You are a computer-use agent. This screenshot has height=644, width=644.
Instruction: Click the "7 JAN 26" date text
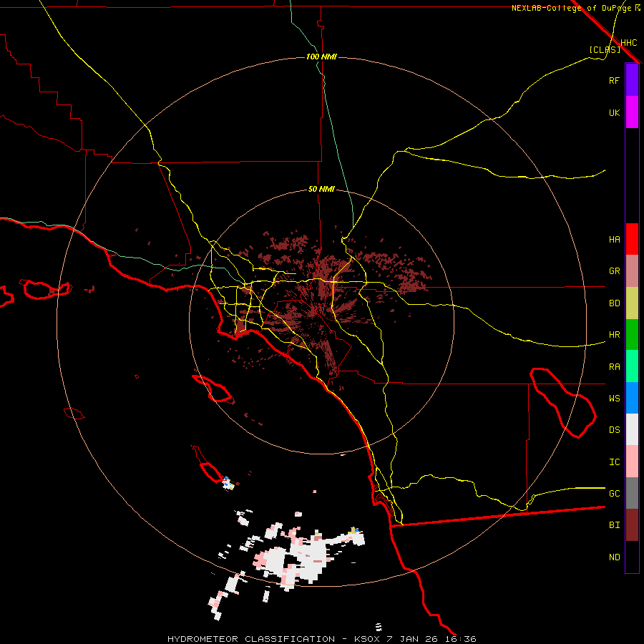coord(413,639)
